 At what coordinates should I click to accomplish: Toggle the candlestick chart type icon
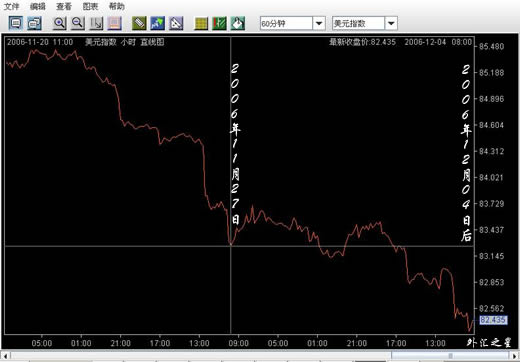[219, 23]
